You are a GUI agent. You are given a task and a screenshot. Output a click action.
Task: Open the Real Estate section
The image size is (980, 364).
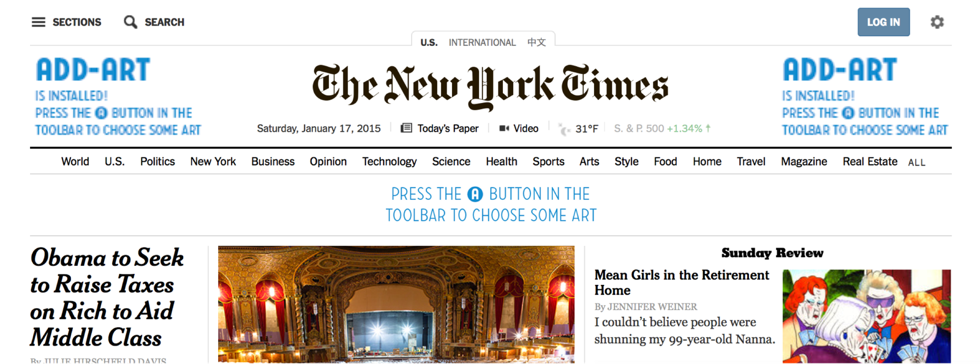pos(870,161)
